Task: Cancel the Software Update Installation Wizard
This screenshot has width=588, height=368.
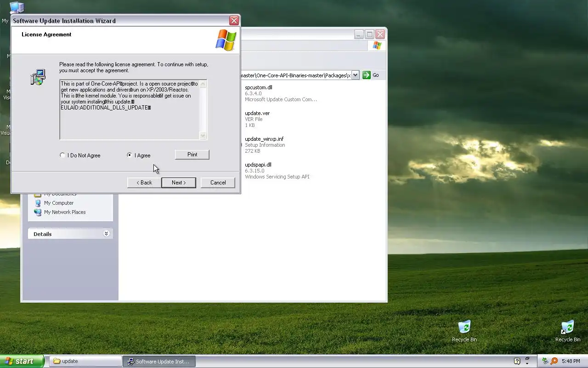Action: point(218,183)
